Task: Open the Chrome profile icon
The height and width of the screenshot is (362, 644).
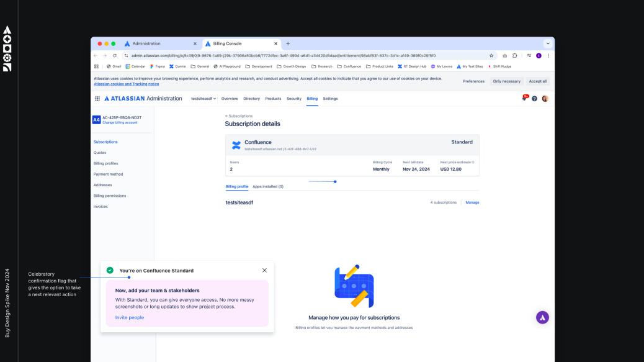Action: point(539,55)
